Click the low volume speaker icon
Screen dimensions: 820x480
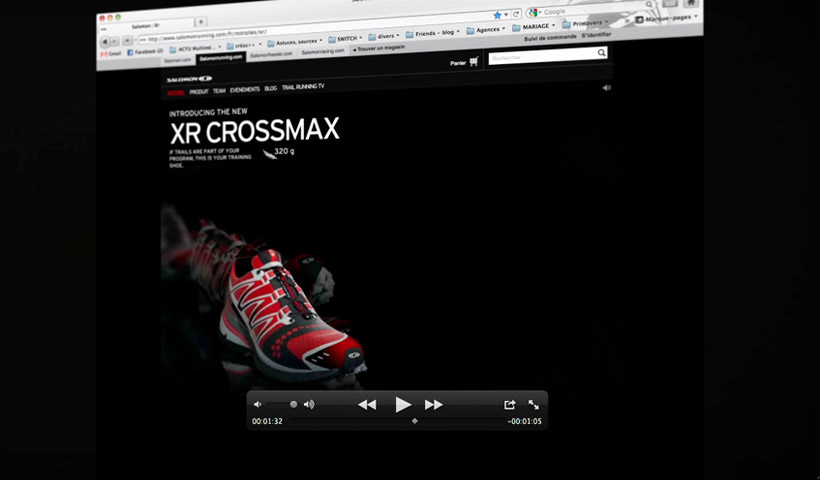[257, 404]
